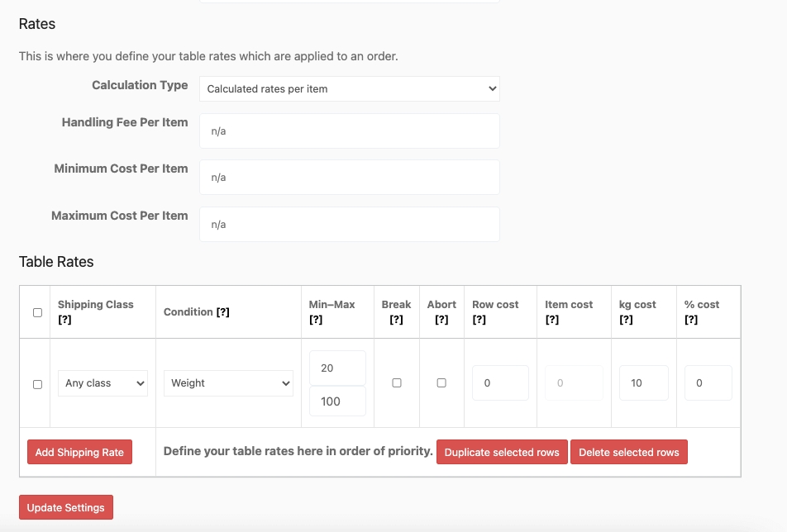Click the Handling Fee Per Item field
Screen dimensions: 787x532
pos(349,130)
